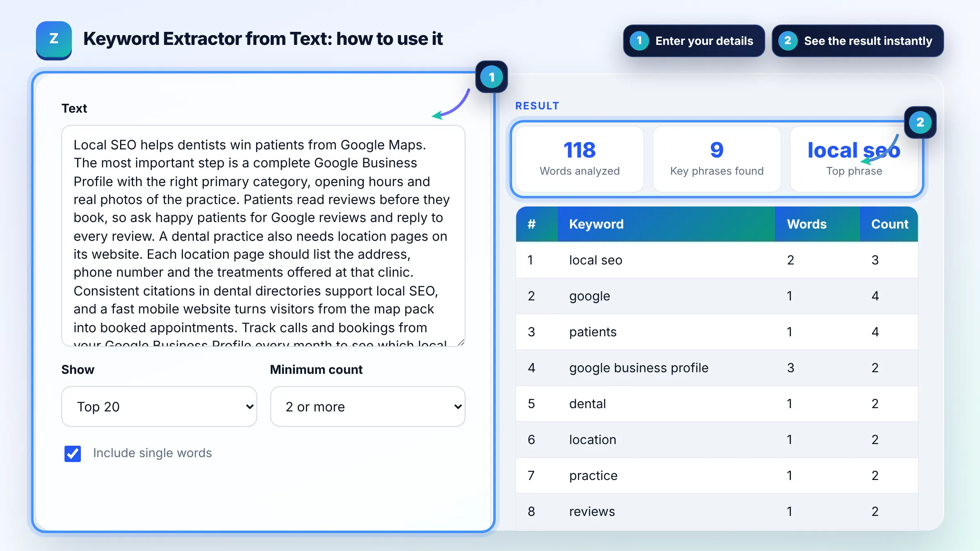Image resolution: width=980 pixels, height=551 pixels.
Task: Click the Include single words label
Action: (x=152, y=453)
